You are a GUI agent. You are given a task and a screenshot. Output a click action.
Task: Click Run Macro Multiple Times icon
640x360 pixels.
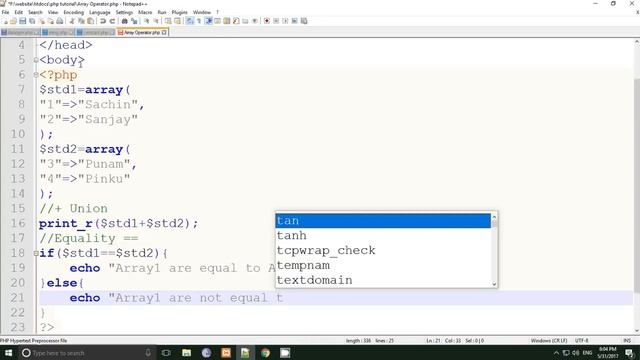pos(295,21)
